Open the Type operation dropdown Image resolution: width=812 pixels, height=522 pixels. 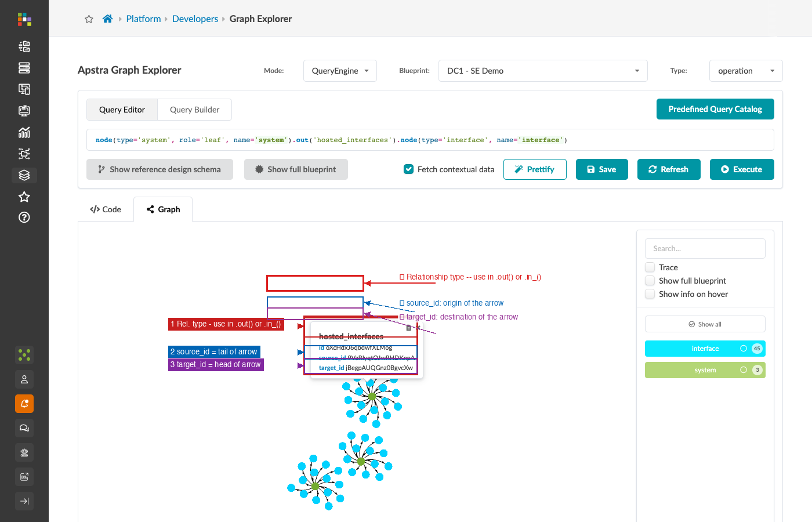(x=746, y=71)
